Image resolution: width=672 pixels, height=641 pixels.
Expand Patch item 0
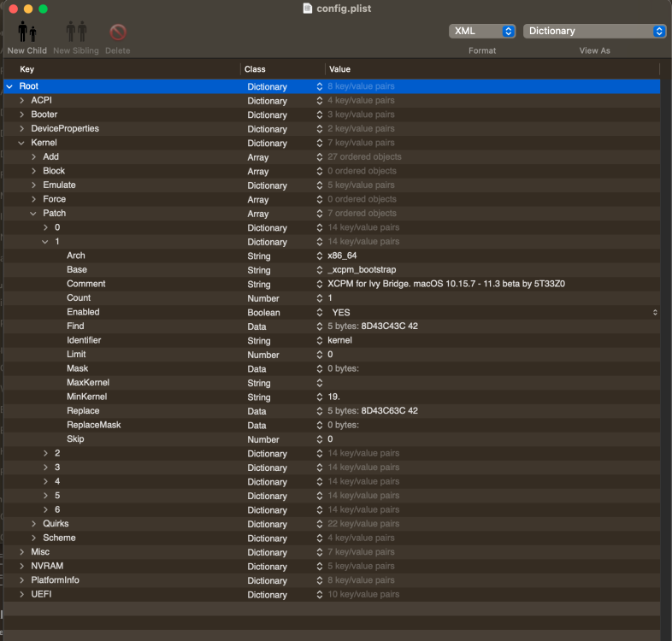(45, 227)
